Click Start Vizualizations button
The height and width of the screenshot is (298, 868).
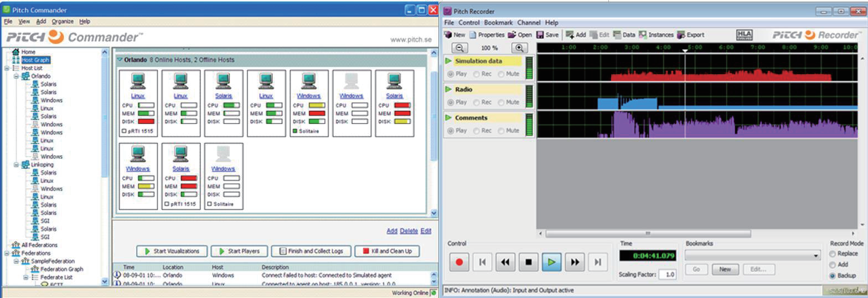[x=172, y=251]
